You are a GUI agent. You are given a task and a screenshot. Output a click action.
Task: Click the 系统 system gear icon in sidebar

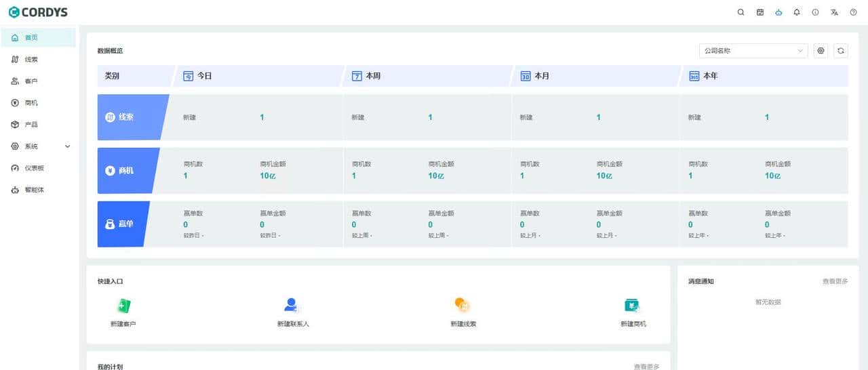point(15,146)
